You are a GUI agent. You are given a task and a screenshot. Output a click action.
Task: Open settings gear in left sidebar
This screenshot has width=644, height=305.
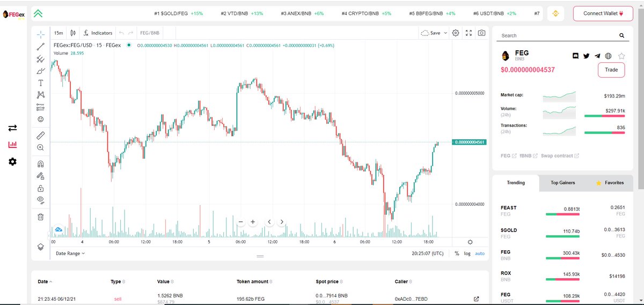12,161
